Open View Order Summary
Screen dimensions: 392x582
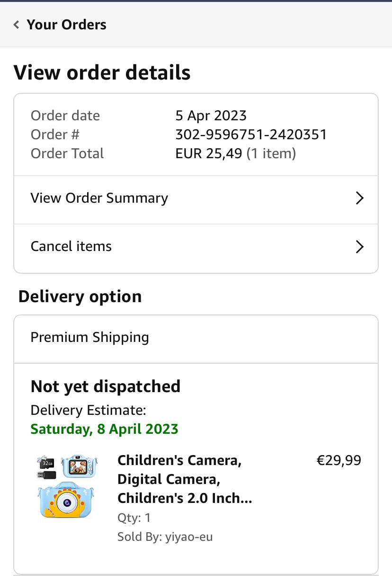pos(99,198)
